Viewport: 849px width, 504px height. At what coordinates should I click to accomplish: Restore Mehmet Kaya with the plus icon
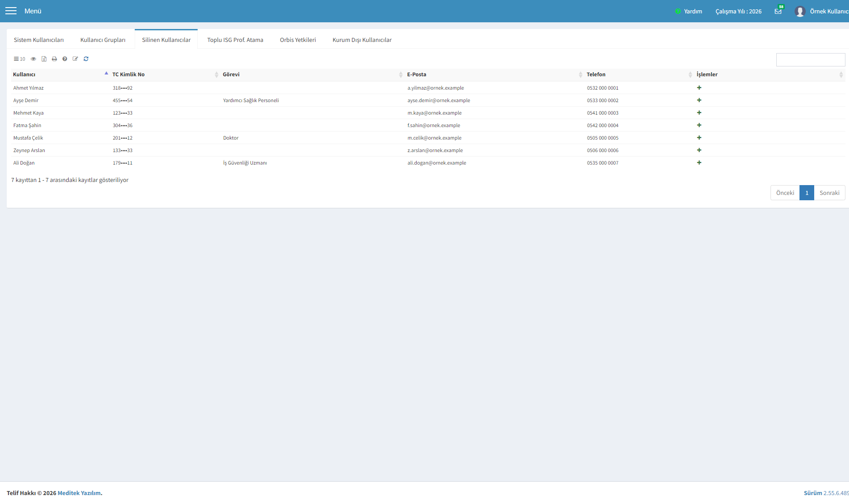click(x=699, y=113)
